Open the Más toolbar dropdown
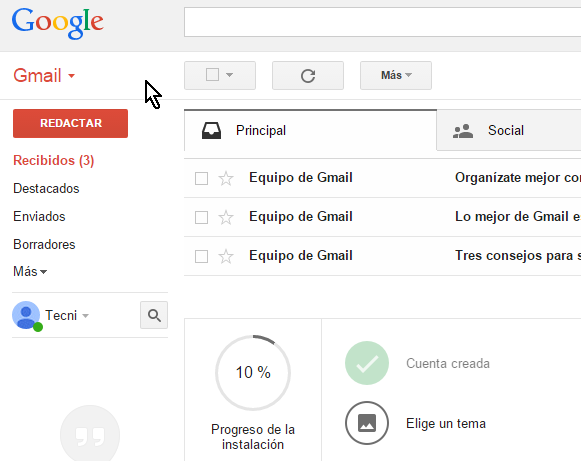The width and height of the screenshot is (581, 461). pyautogui.click(x=396, y=76)
